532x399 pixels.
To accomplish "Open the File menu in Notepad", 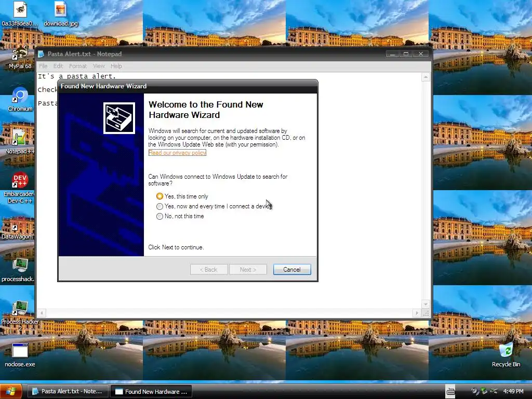I will click(x=43, y=66).
